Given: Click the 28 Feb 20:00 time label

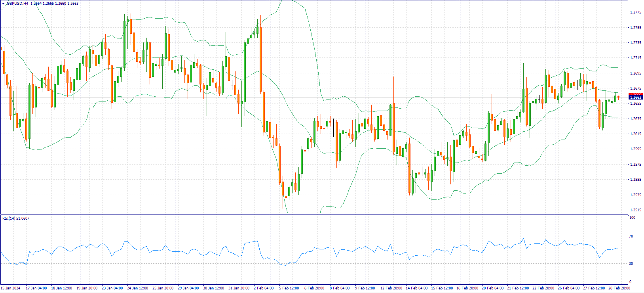Looking at the screenshot, I should tap(619, 288).
